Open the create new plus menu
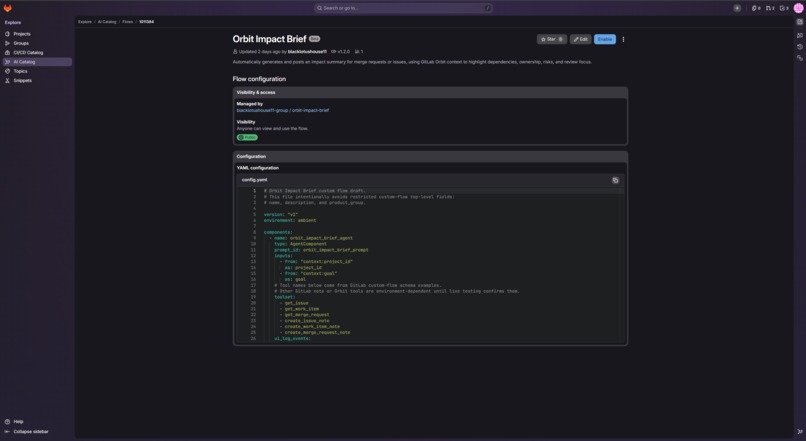 [x=737, y=8]
